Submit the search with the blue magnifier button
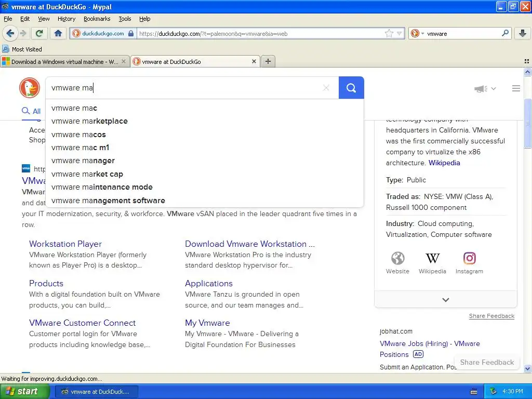 pyautogui.click(x=351, y=88)
